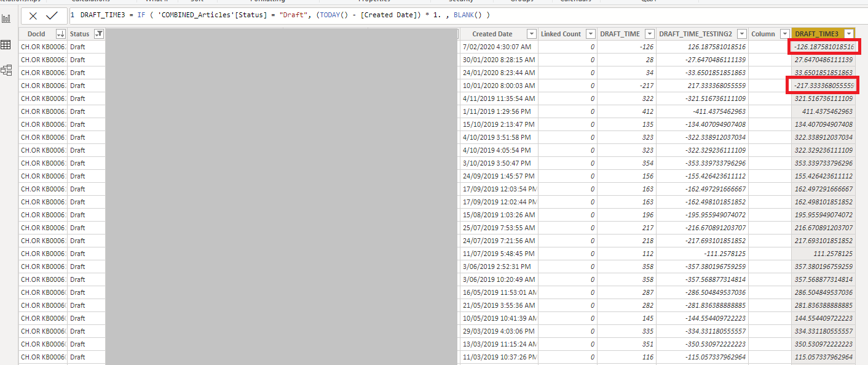Viewport: 868px width, 365px height.
Task: Select the DRAFT_TIME3 column header
Action: tap(817, 34)
